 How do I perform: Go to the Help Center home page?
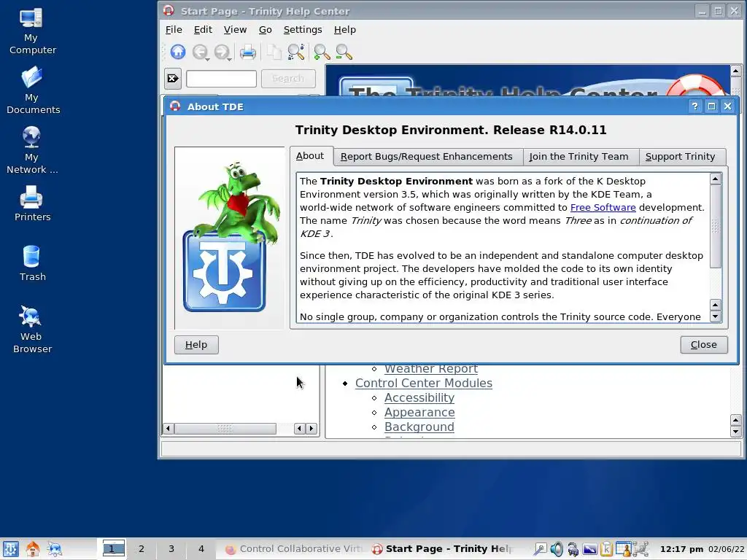(178, 52)
